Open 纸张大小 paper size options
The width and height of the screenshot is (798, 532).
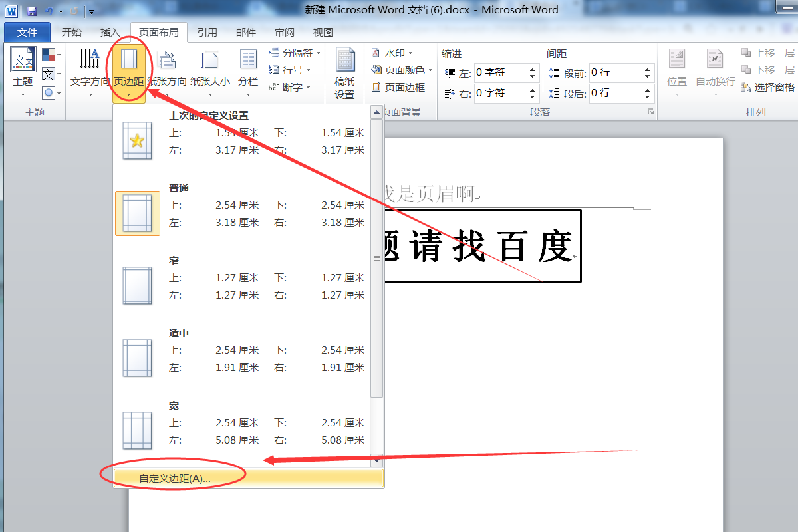tap(210, 73)
